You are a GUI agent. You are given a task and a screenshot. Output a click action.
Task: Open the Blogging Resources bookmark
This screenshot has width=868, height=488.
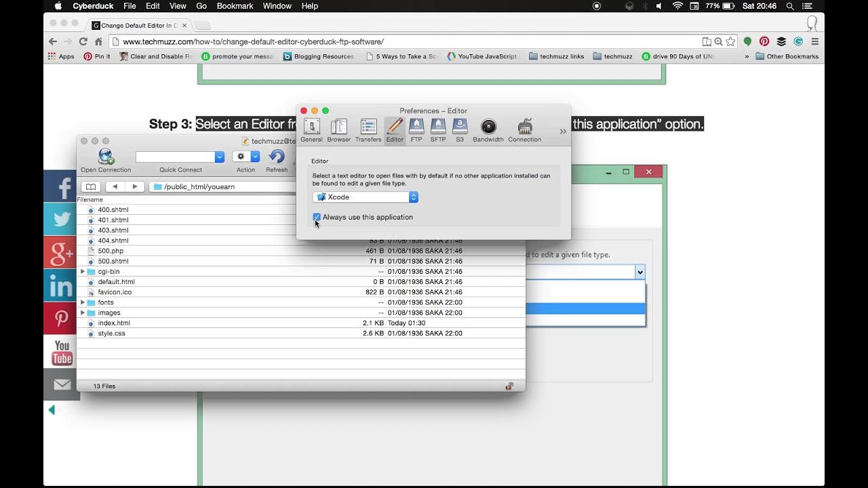pos(319,56)
